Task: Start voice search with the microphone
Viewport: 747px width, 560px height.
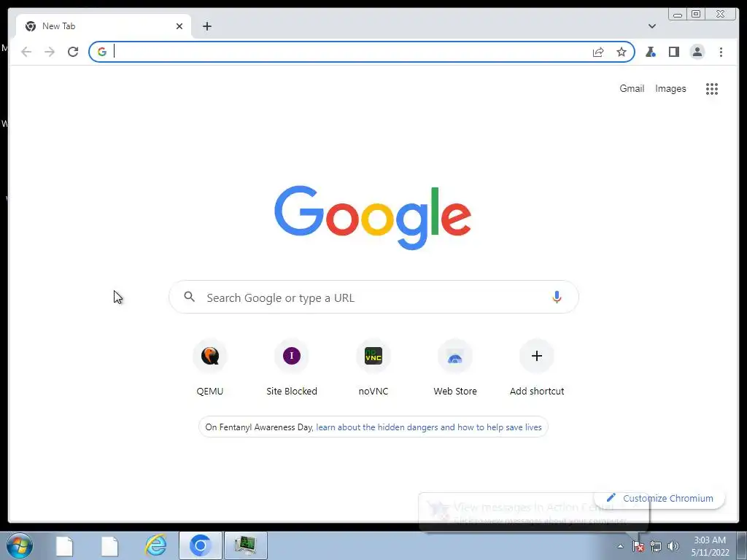Action: point(557,297)
